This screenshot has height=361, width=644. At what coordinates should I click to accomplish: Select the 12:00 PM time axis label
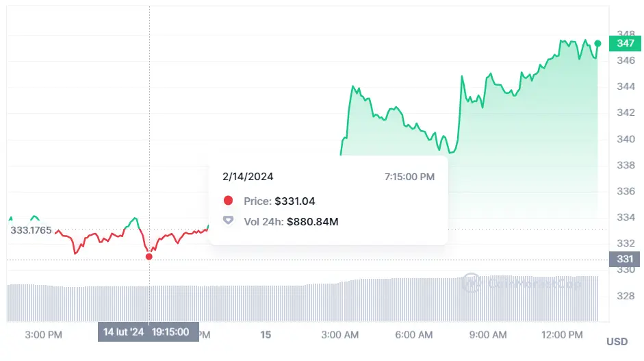(562, 334)
